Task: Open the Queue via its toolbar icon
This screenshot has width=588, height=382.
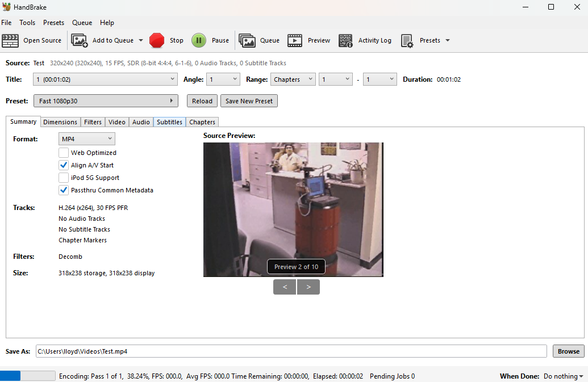Action: click(x=247, y=40)
